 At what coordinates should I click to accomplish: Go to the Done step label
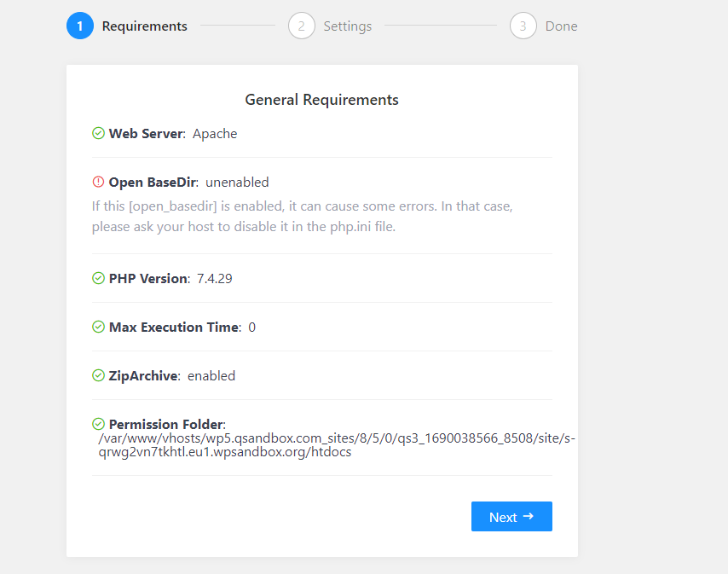point(561,26)
